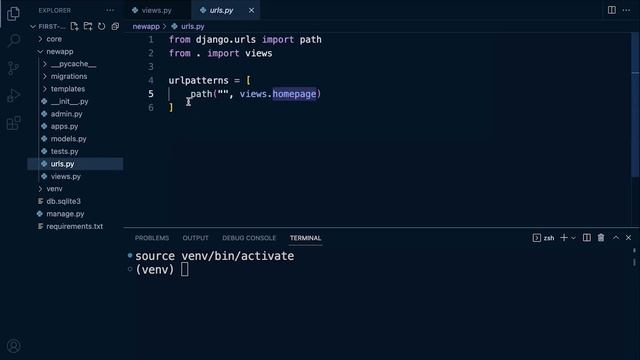This screenshot has height=360, width=640.
Task: Kill terminal with trash icon
Action: 601,238
